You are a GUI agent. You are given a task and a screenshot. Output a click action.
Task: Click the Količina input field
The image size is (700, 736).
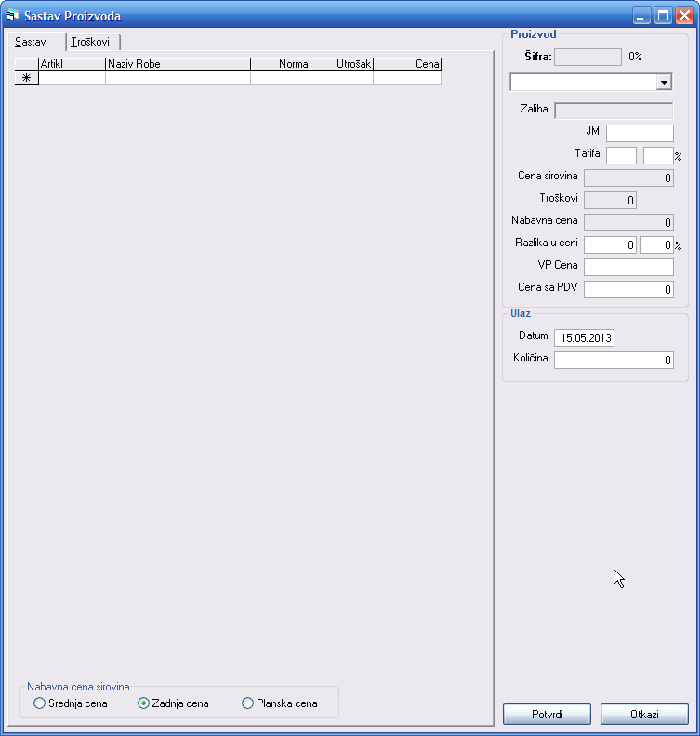click(614, 360)
